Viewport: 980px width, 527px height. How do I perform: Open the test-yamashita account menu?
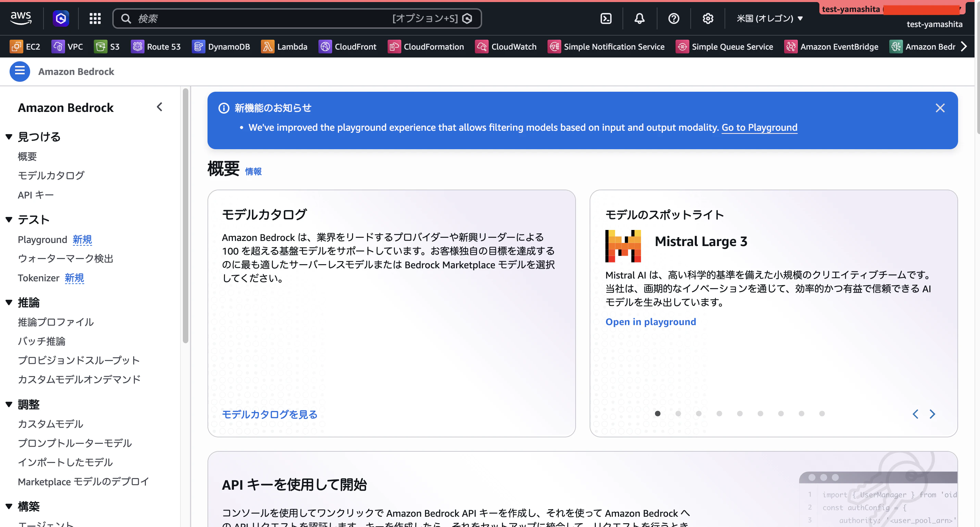point(934,24)
